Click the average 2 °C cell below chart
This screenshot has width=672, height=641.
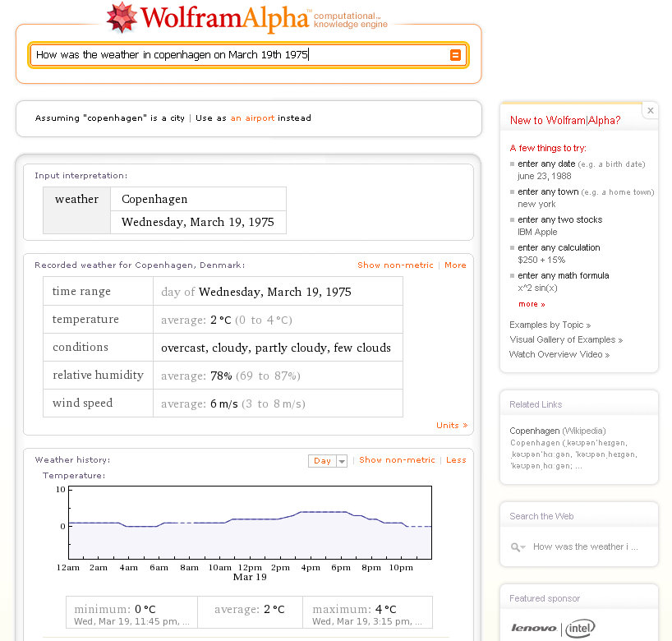click(x=250, y=613)
